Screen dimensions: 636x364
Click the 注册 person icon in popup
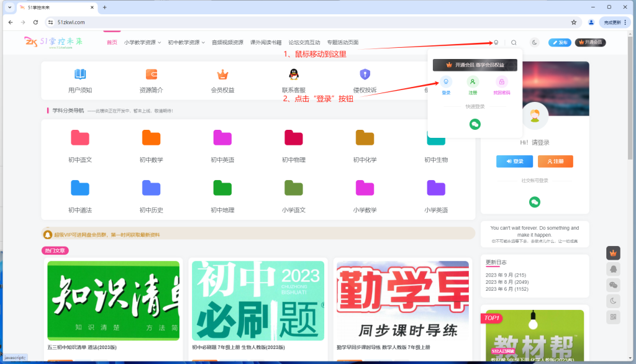click(473, 81)
